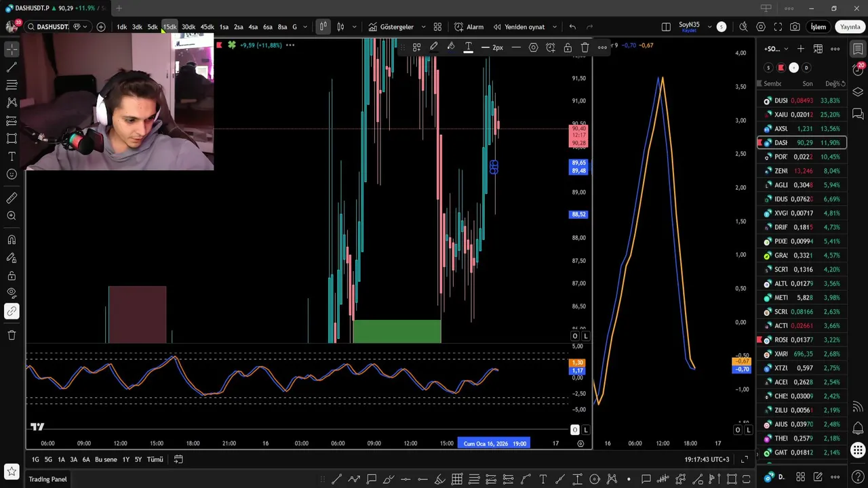Click the add symbol compare plus button
Image resolution: width=868 pixels, height=488 pixels.
click(101, 27)
